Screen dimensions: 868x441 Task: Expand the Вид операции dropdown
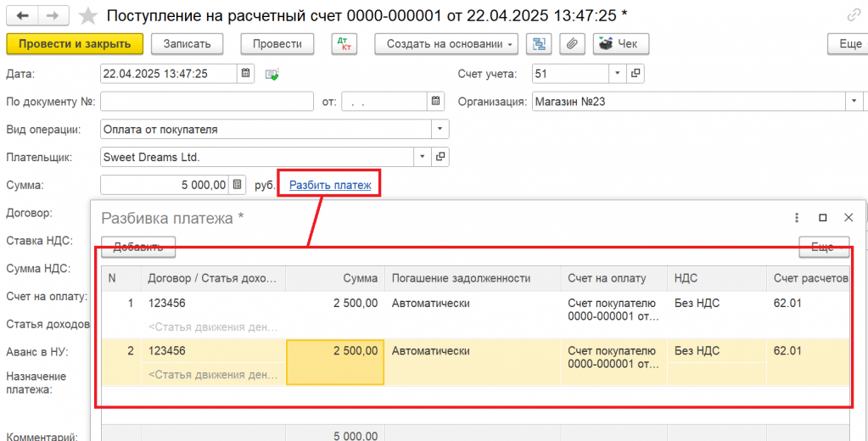point(440,130)
